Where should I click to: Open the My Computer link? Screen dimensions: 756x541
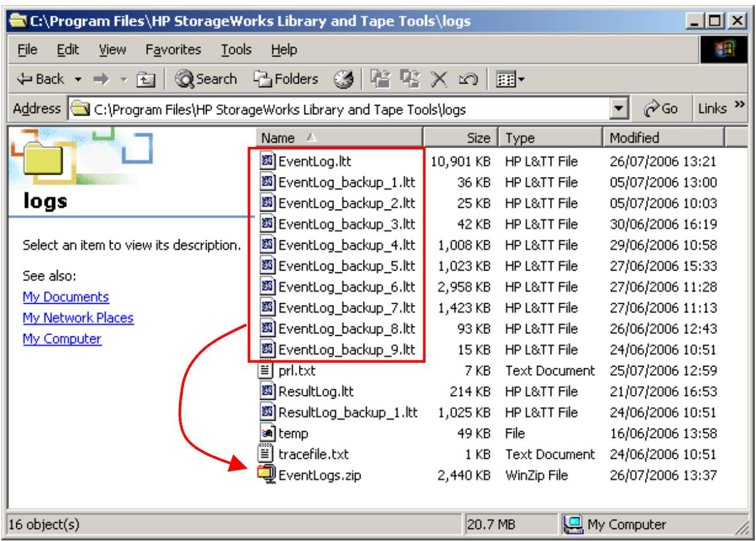(62, 339)
